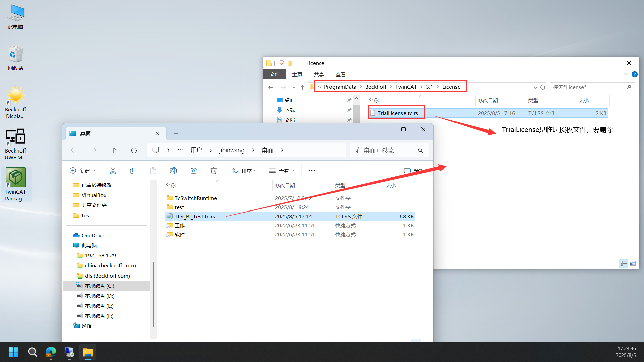This screenshot has width=644, height=362.
Task: Sort by 修改日期 column in Desktop explorer
Action: (285, 185)
